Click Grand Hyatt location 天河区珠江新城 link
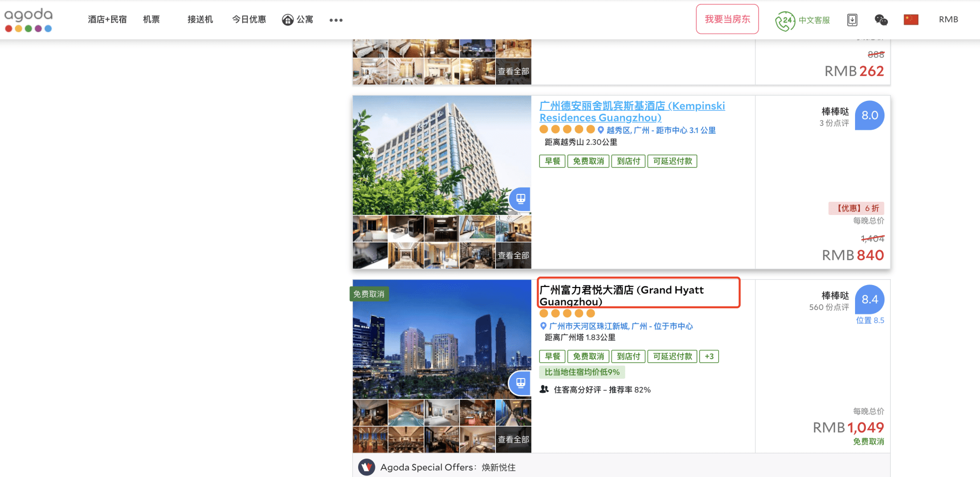The width and height of the screenshot is (980, 477). click(x=621, y=326)
